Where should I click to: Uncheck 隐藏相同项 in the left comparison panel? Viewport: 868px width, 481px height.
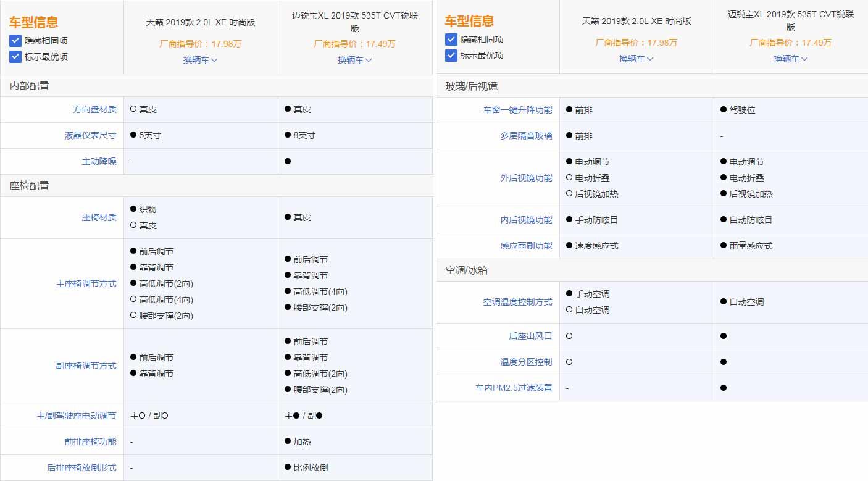click(15, 41)
